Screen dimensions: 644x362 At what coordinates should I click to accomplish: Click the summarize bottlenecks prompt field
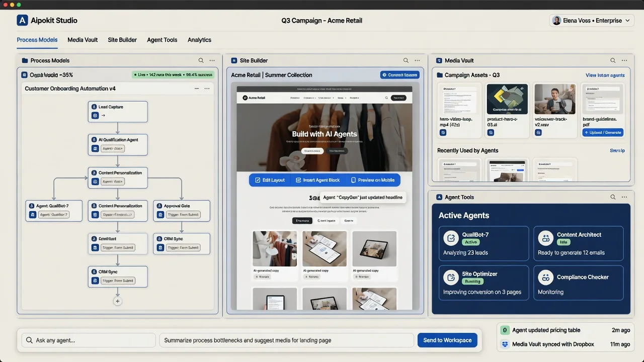click(286, 340)
